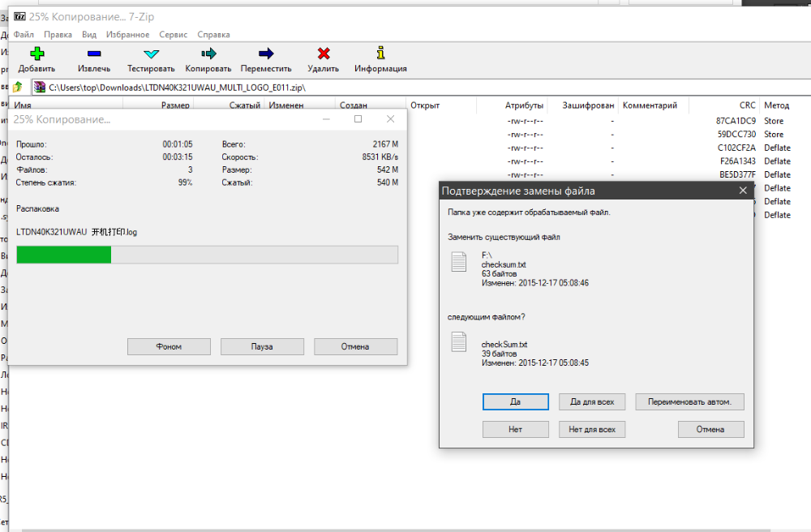
Task: Choose Нет для всех button
Action: (592, 429)
